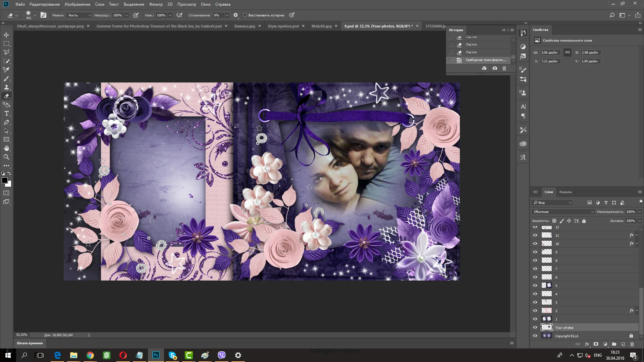Expand the layer opacity dropdown arrow
This screenshot has height=362, width=644.
point(640,212)
